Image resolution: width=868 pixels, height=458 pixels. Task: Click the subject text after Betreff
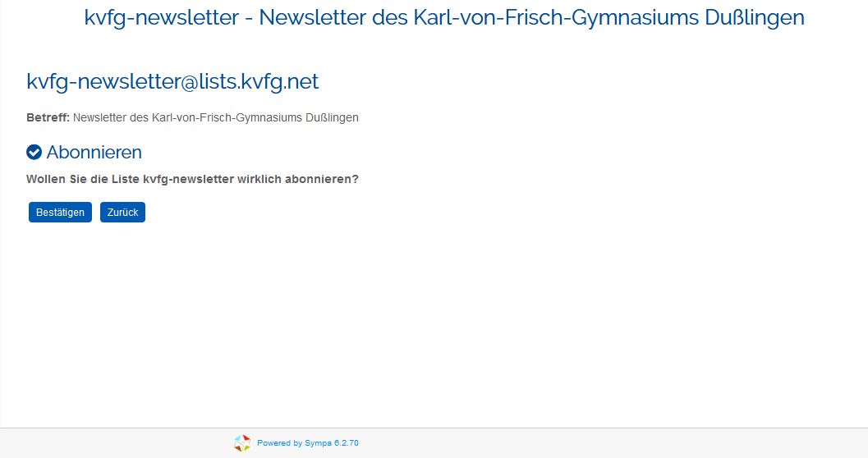(215, 117)
